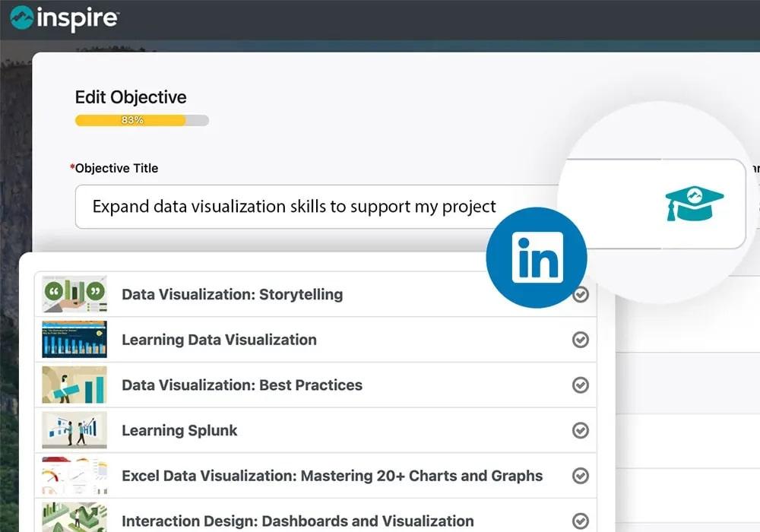Open Data Visualization: Storytelling course thumbnail
Screen dimensions: 760x532
(x=74, y=294)
